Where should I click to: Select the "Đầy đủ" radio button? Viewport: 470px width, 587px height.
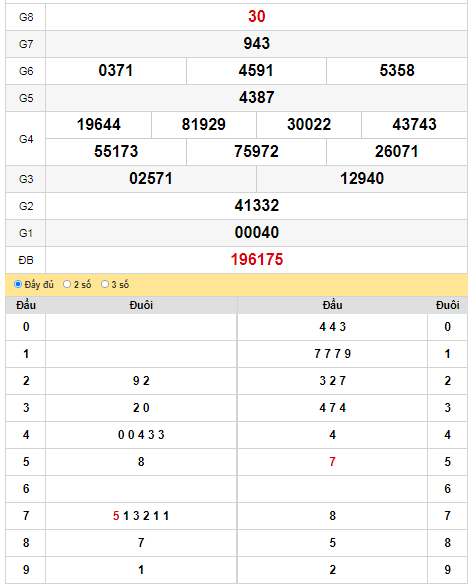(x=18, y=284)
